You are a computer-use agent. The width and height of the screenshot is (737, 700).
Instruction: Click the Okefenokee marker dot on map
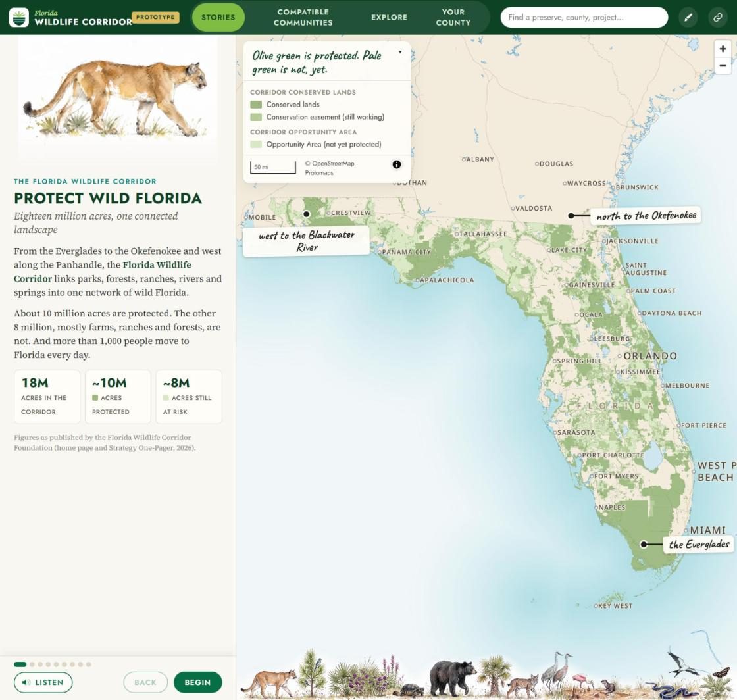(571, 216)
